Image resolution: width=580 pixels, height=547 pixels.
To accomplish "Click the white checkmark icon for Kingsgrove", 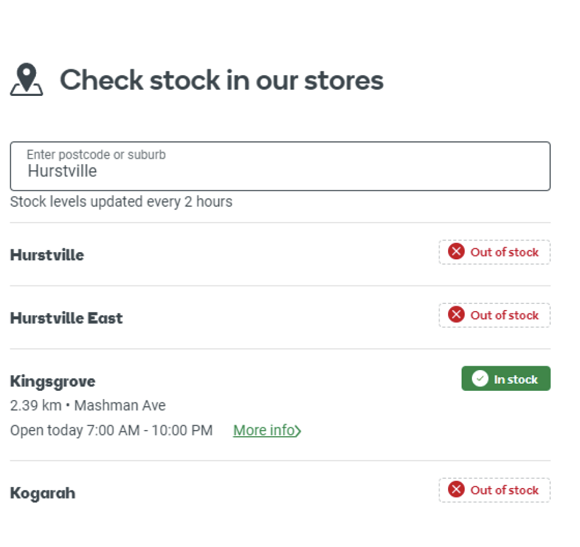I will [x=480, y=379].
